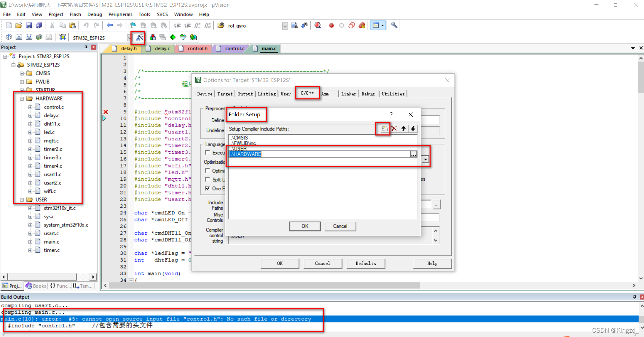Click the Translate file icon on build toolbar
Viewport: 644px width, 337px height.
(x=9, y=37)
